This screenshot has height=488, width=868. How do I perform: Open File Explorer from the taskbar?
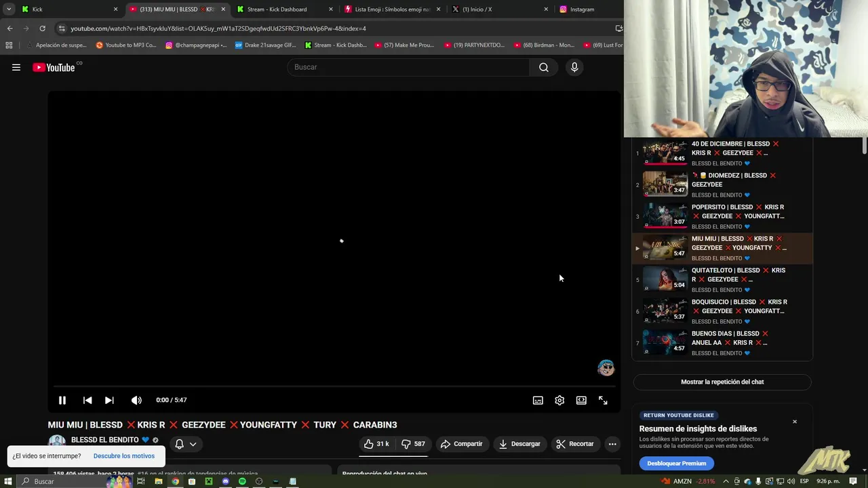tap(159, 481)
